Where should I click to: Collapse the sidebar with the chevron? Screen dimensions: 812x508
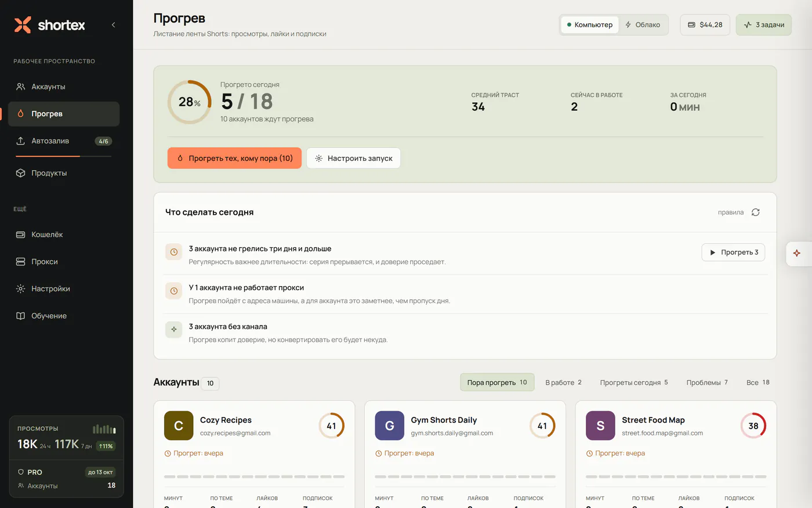[113, 25]
